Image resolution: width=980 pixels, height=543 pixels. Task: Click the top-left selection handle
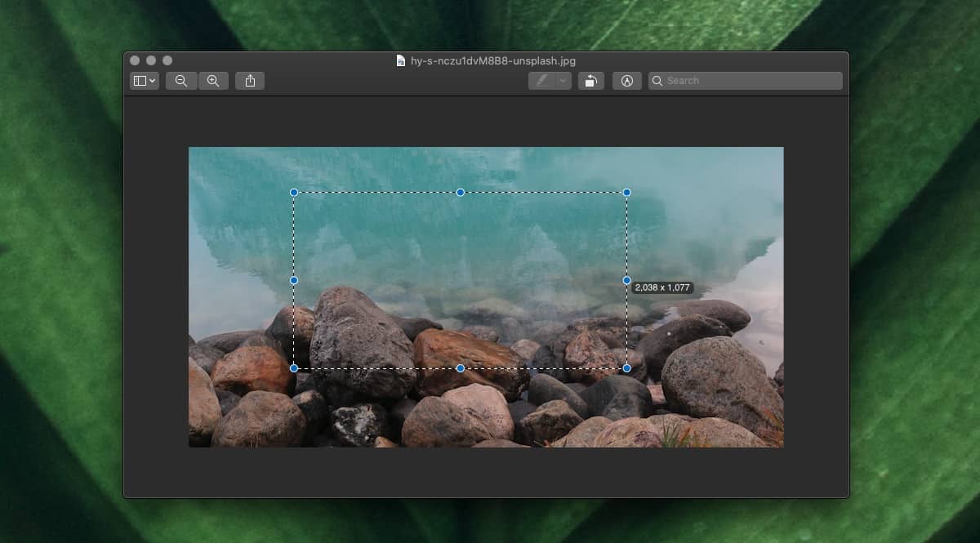pyautogui.click(x=294, y=193)
